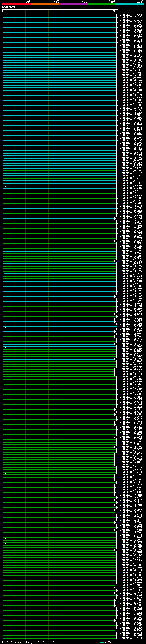Select label UniRef100_B2GLC4
Image resolution: width=146 pixels, height=644 pixels.
131,437
